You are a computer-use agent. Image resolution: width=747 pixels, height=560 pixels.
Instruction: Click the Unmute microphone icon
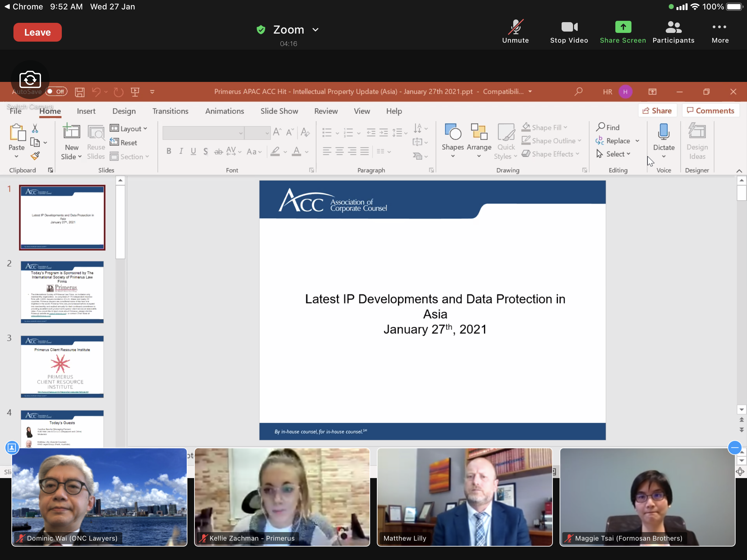(x=515, y=27)
